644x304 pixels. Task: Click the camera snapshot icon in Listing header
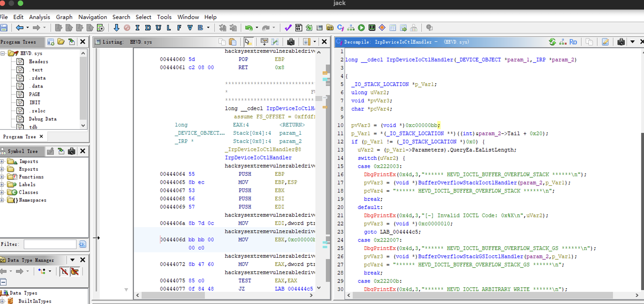291,42
